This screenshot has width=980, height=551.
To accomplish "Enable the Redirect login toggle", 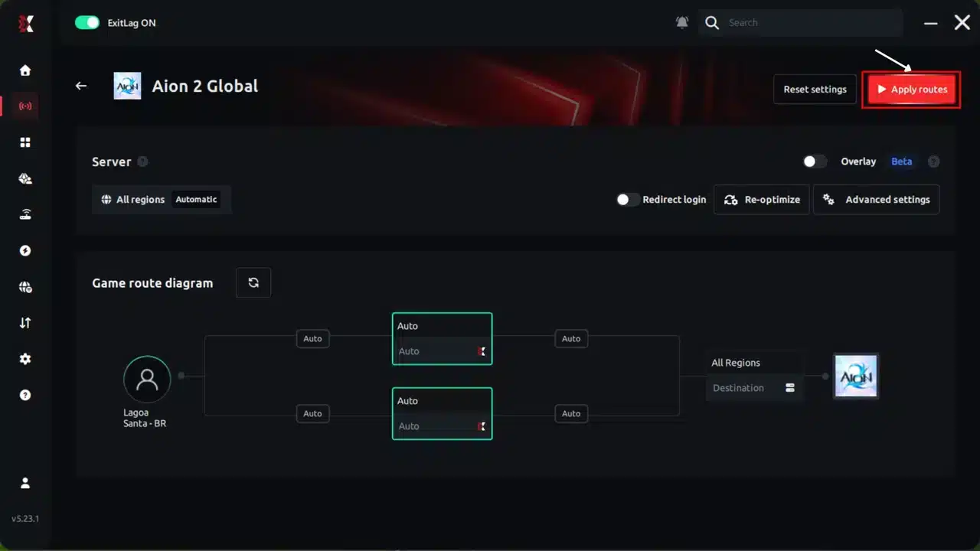I will pyautogui.click(x=628, y=200).
